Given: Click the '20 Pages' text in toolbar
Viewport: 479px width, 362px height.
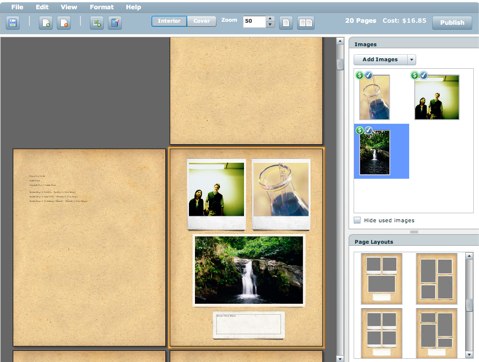Looking at the screenshot, I should [x=361, y=21].
